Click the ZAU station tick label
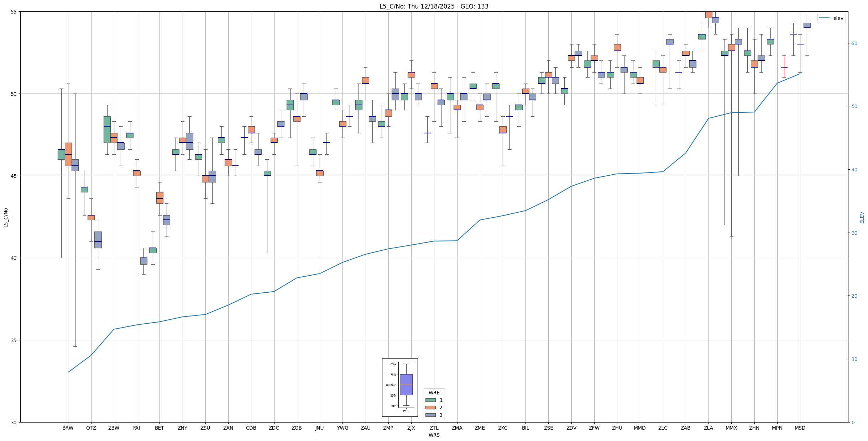 (365, 428)
